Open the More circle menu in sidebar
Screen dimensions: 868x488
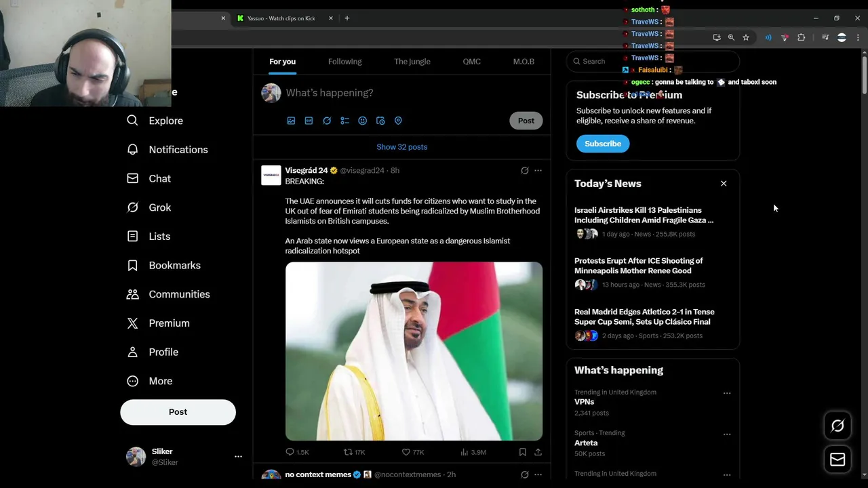point(150,381)
